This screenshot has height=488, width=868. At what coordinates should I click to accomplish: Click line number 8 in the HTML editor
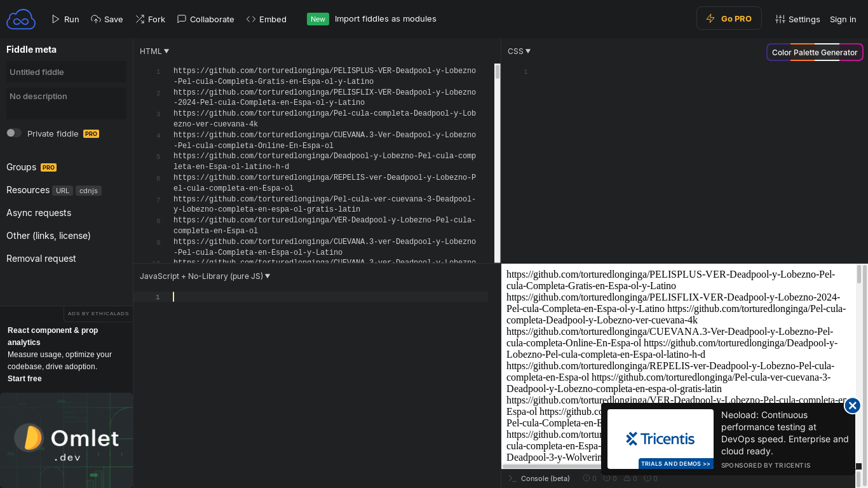click(158, 220)
